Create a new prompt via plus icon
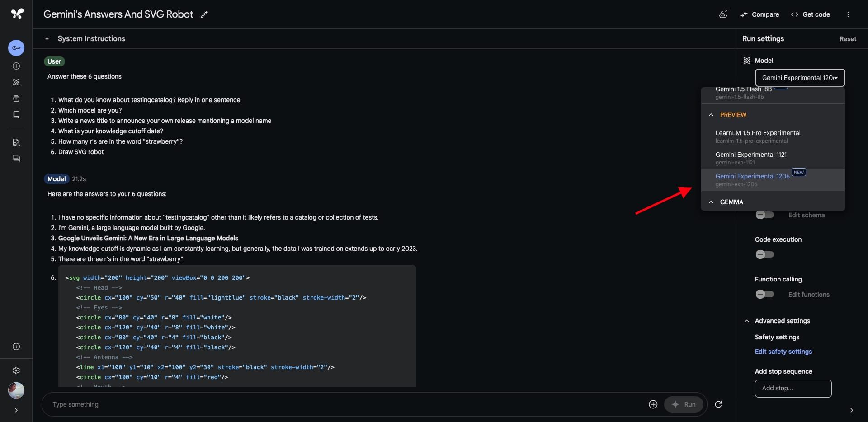Viewport: 868px width, 422px height. (x=16, y=66)
